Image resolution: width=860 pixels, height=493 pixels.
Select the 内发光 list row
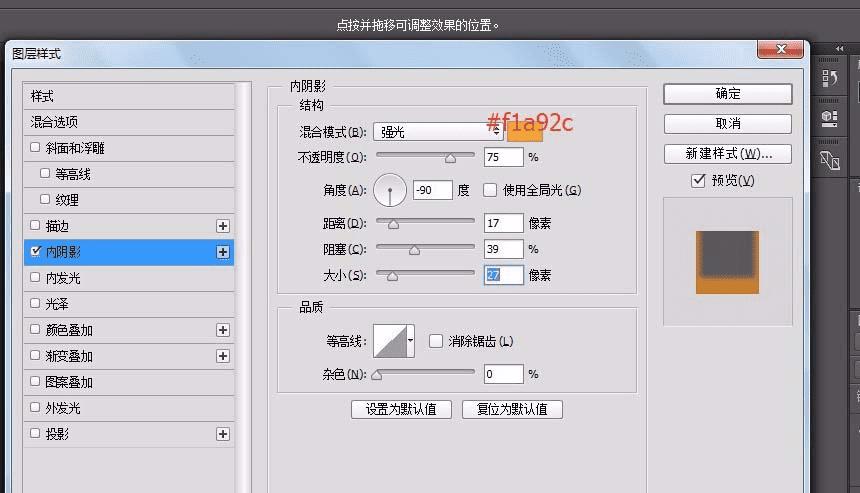coord(129,278)
